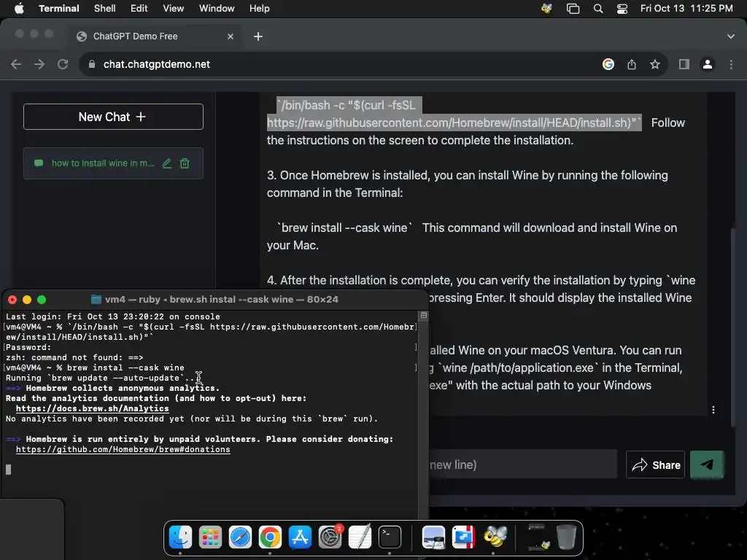Open App Store from the Dock
The height and width of the screenshot is (560, 747).
coord(300,537)
